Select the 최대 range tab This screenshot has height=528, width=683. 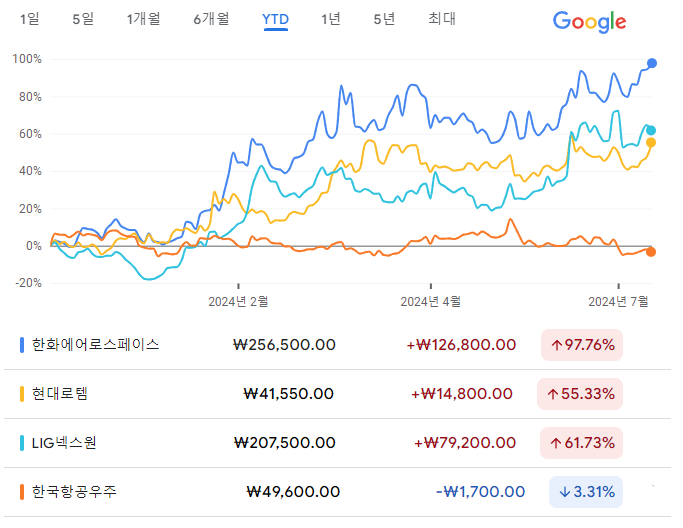[442, 19]
